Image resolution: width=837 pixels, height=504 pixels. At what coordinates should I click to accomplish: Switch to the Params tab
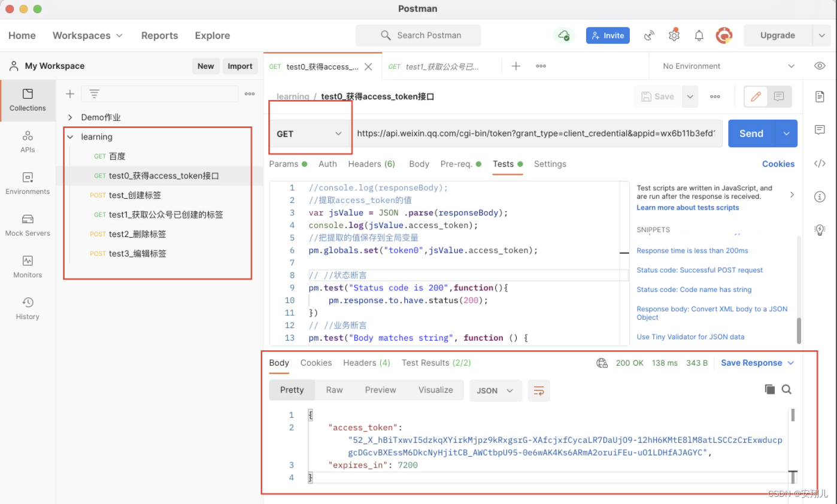click(287, 164)
